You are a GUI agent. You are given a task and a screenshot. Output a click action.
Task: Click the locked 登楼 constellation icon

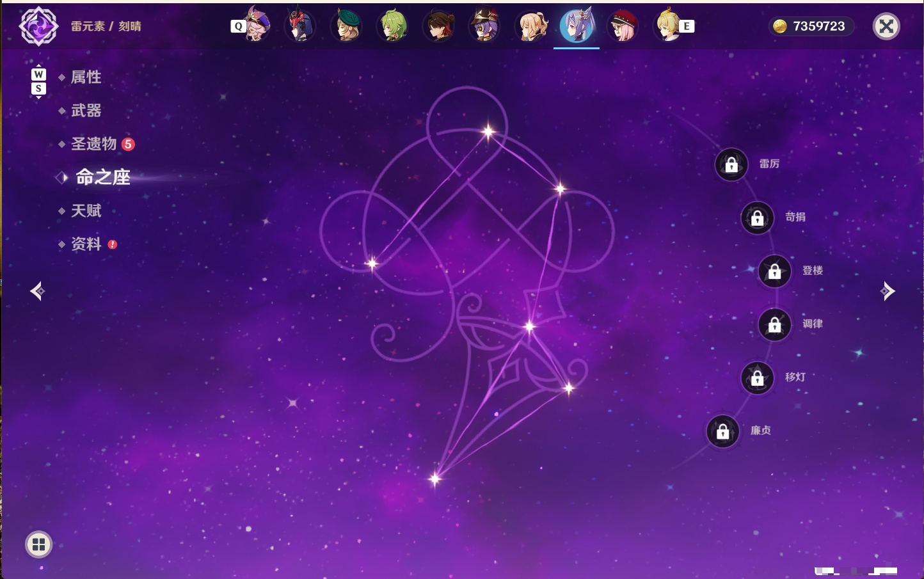(775, 271)
